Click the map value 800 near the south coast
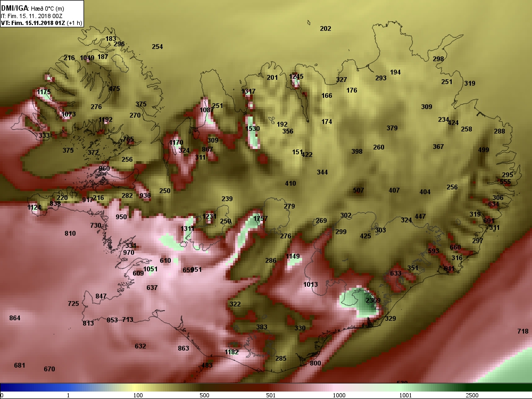The width and height of the screenshot is (532, 399). click(315, 363)
